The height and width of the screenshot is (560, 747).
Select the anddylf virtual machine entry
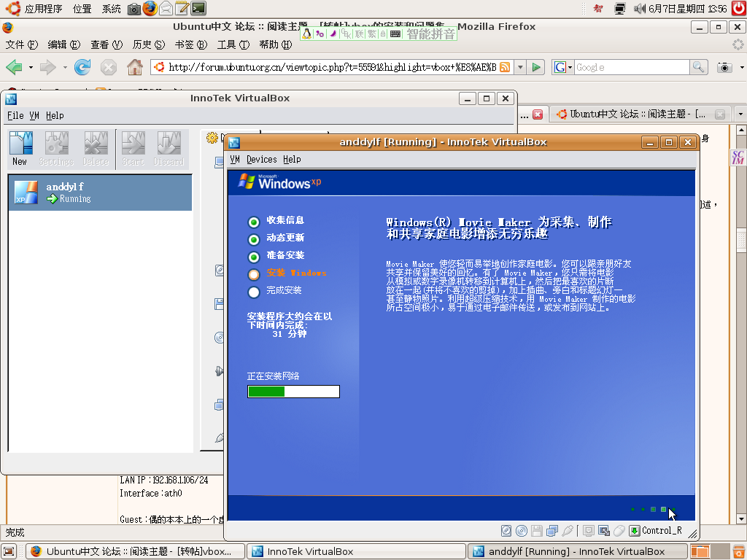100,192
